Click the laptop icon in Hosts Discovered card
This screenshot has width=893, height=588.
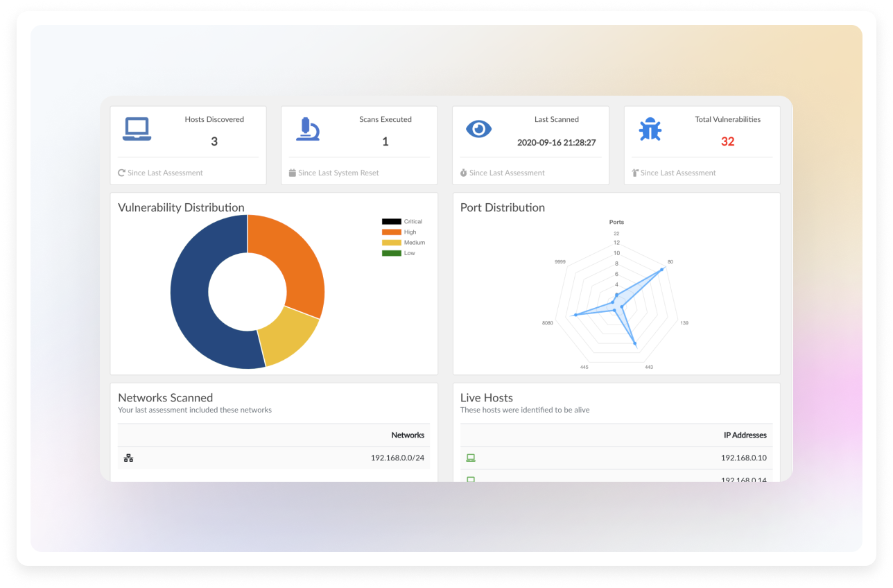tap(137, 130)
